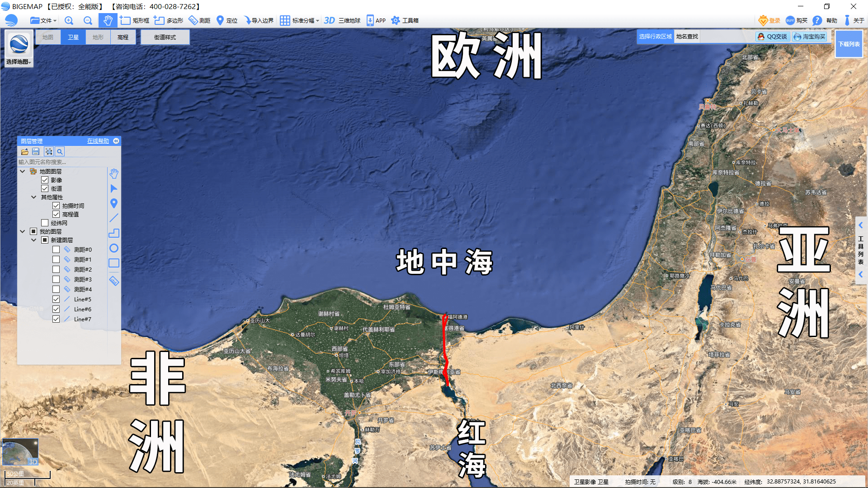Open the 选择地图 map source dropdown
Viewport: 868px width, 488px height.
(19, 49)
